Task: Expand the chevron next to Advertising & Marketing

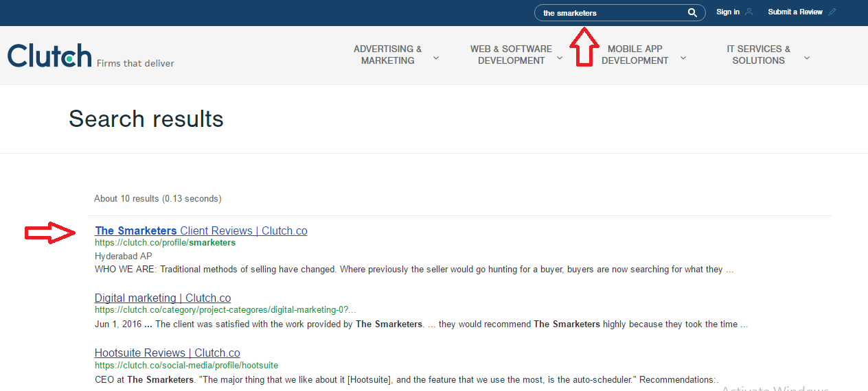Action: click(436, 58)
